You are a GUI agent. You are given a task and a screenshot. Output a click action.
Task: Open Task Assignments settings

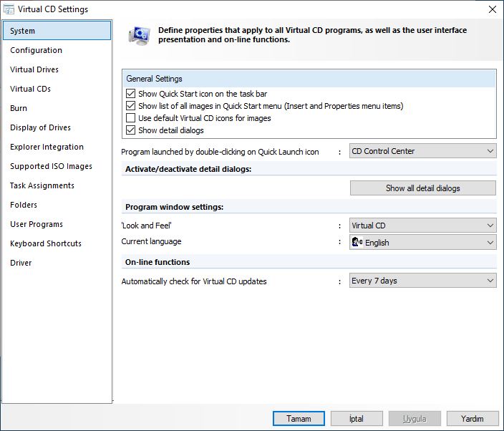tap(57, 185)
